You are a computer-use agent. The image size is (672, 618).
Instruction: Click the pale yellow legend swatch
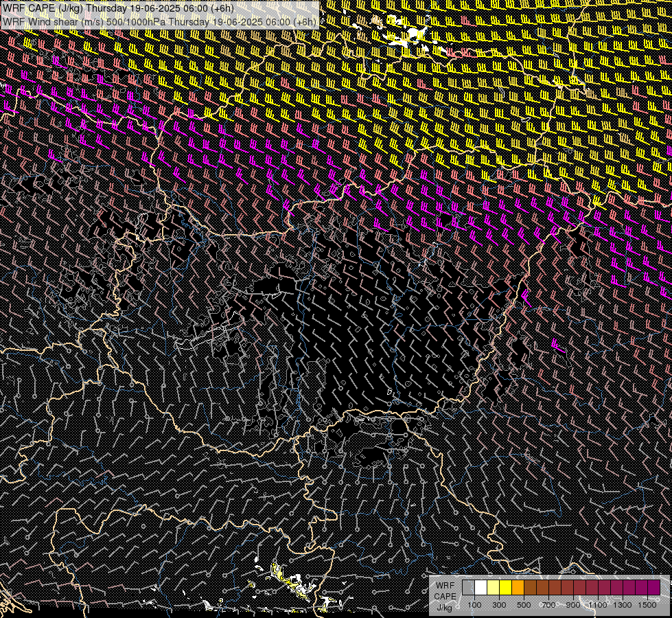(494, 588)
